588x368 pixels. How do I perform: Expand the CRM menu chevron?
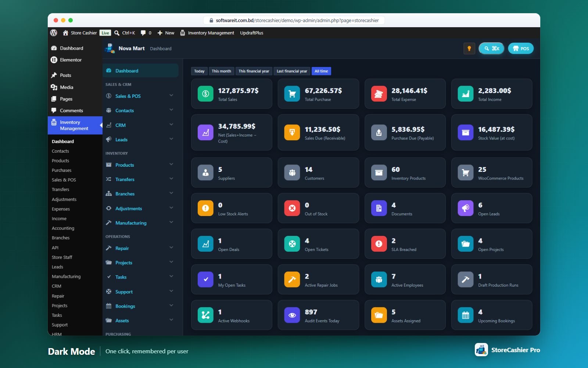tap(171, 124)
